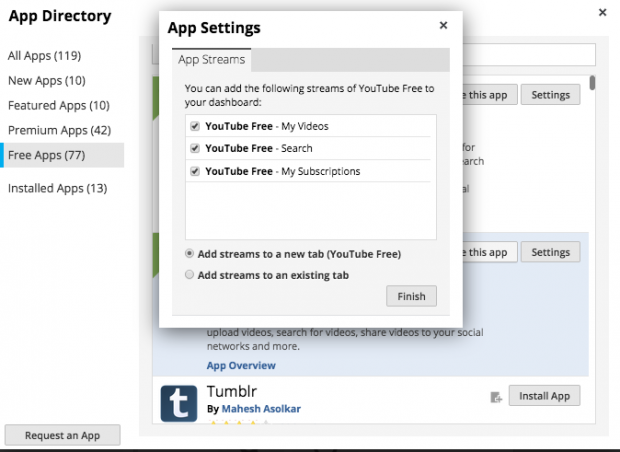Screen dimensions: 620x452
Task: Open Mahesh Asolkar author link
Action: 261,409
